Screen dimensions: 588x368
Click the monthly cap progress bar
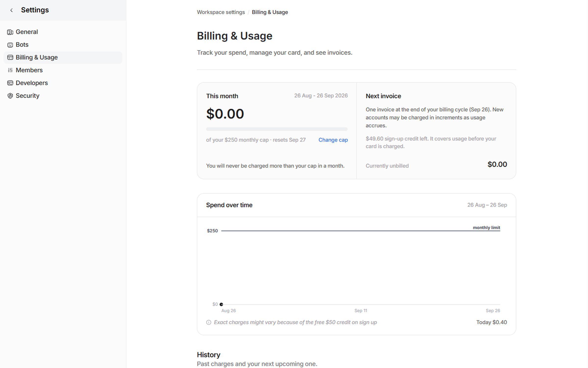tap(277, 129)
